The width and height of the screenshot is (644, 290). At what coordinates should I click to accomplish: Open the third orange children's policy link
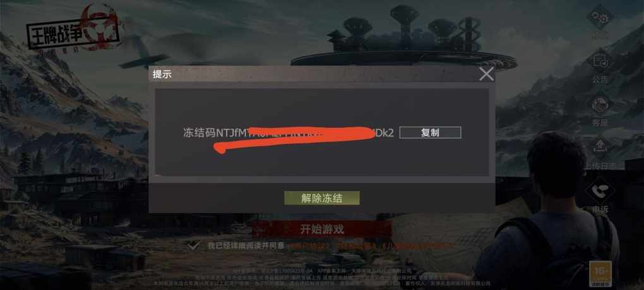tap(417, 246)
